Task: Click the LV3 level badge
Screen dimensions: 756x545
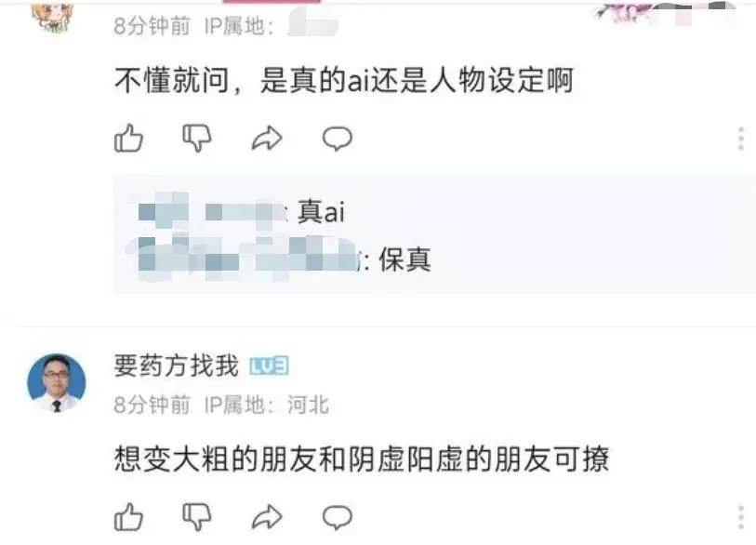Action: tap(269, 366)
